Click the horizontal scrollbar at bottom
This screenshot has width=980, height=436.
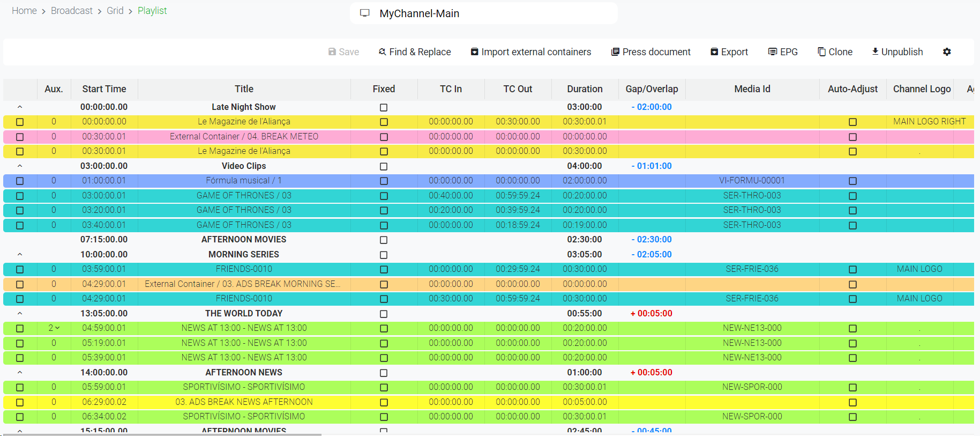click(161, 434)
